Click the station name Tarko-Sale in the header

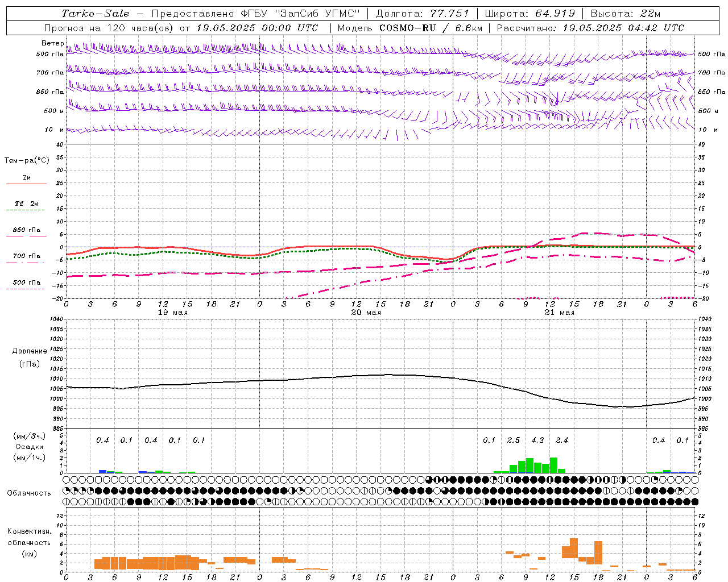pos(95,14)
